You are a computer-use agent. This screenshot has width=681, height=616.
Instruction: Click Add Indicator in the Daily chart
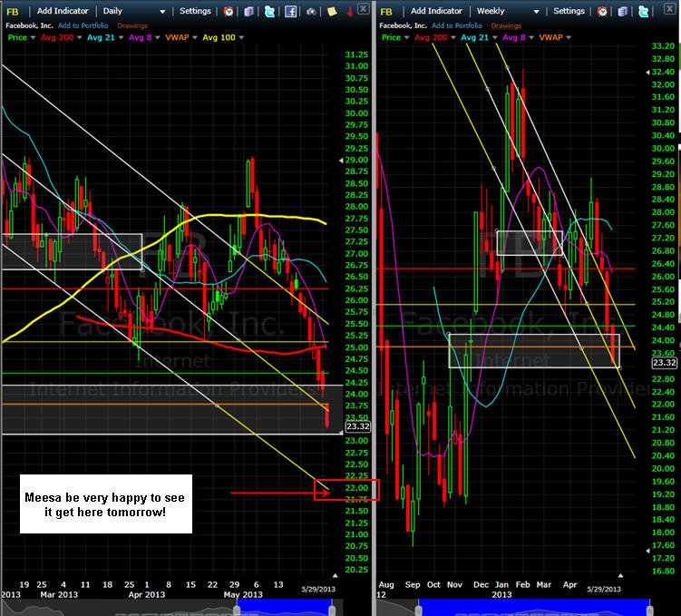coord(63,11)
